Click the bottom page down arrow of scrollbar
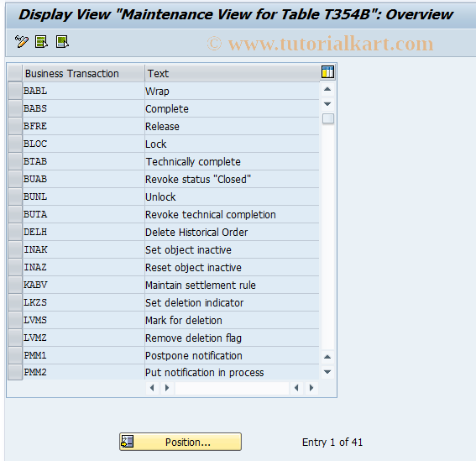The width and height of the screenshot is (476, 461). click(x=327, y=372)
